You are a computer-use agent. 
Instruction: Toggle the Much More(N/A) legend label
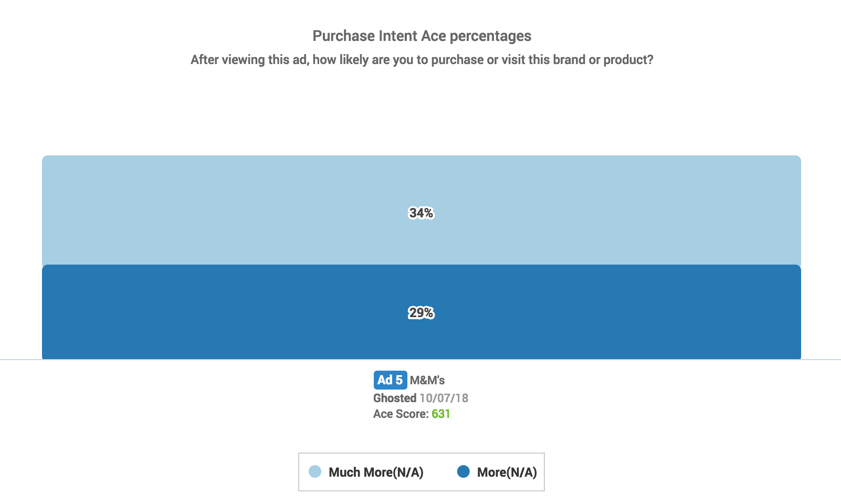tap(376, 472)
